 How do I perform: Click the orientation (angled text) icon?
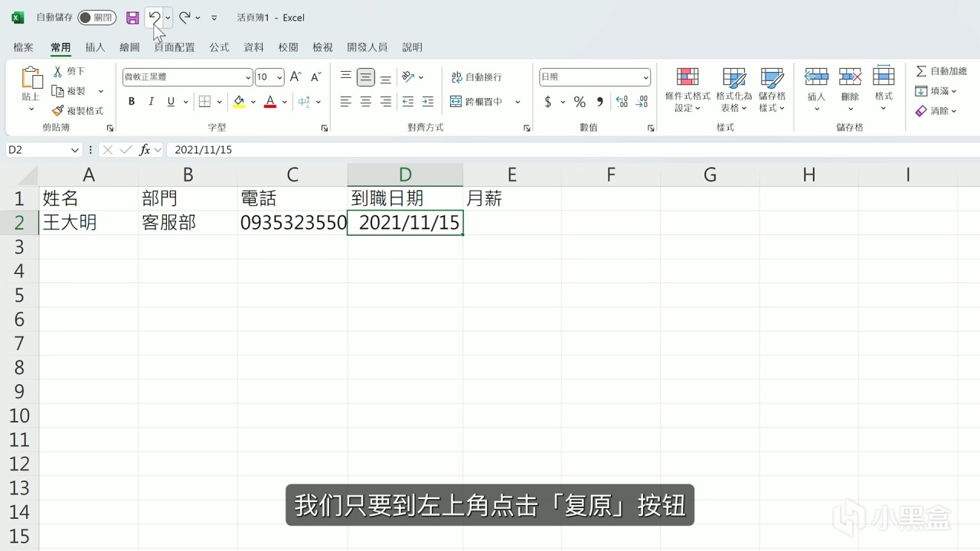coord(408,77)
